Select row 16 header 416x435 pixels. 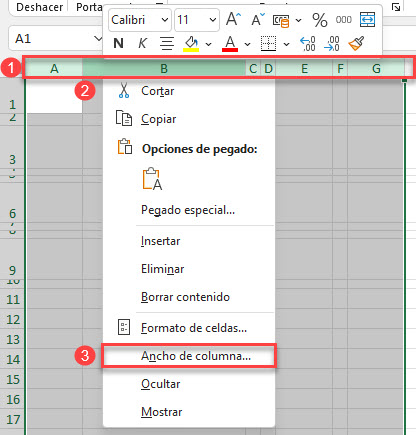(x=13, y=399)
